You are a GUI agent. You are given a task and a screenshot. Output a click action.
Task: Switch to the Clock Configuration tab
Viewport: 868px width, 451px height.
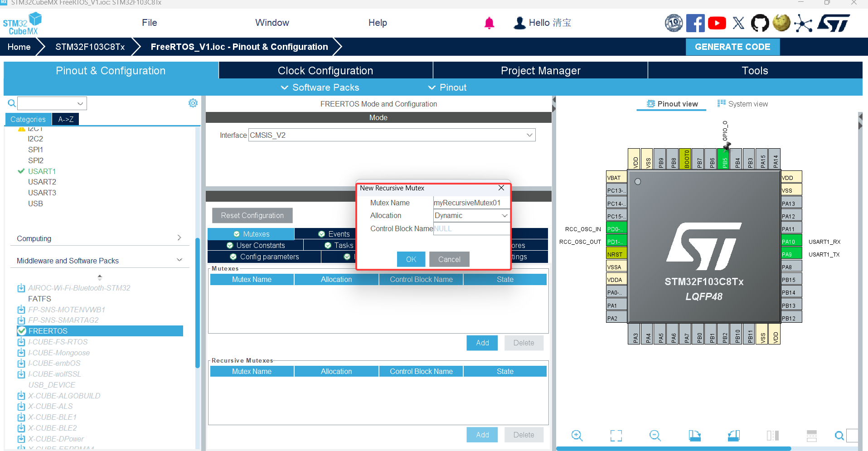coord(325,71)
